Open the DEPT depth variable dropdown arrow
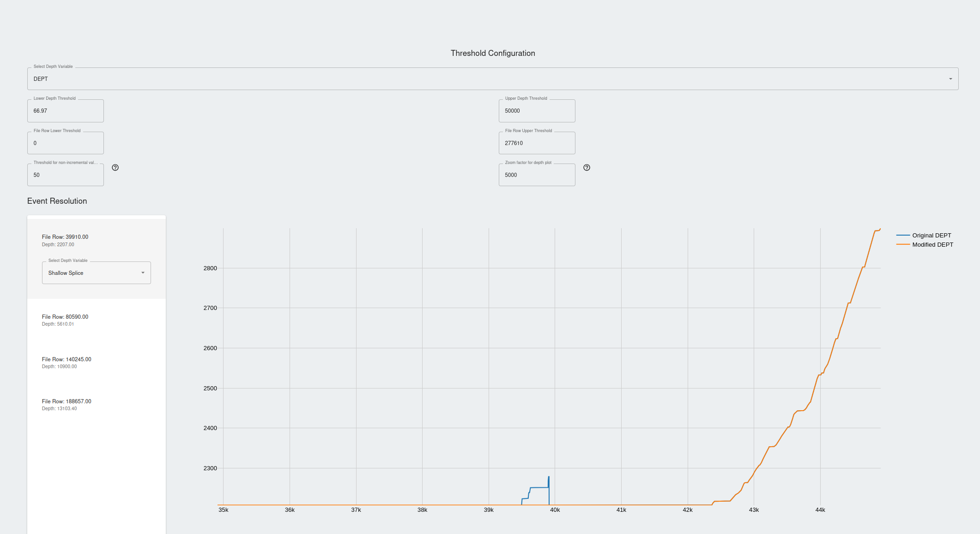Viewport: 980px width, 534px height. 950,79
